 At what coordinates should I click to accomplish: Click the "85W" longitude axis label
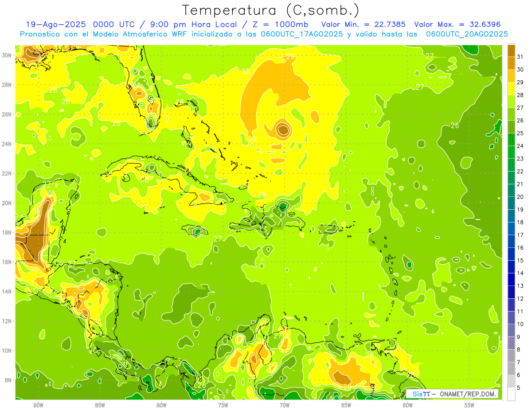[100, 405]
